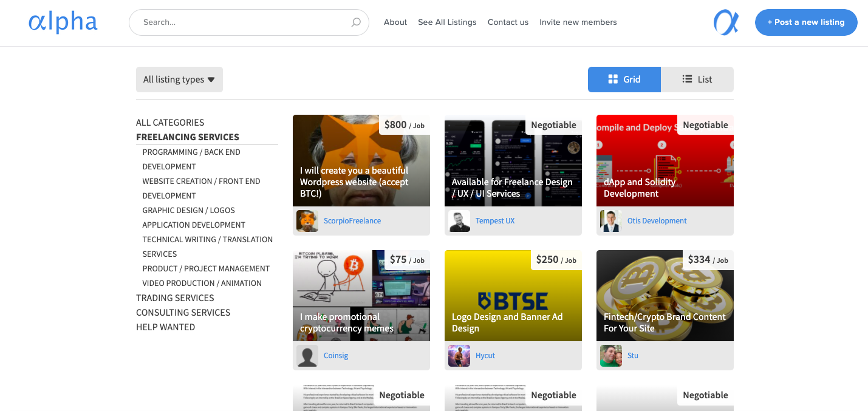Open Tempest UX avatar image
Image resolution: width=868 pixels, height=411 pixels.
coord(459,221)
